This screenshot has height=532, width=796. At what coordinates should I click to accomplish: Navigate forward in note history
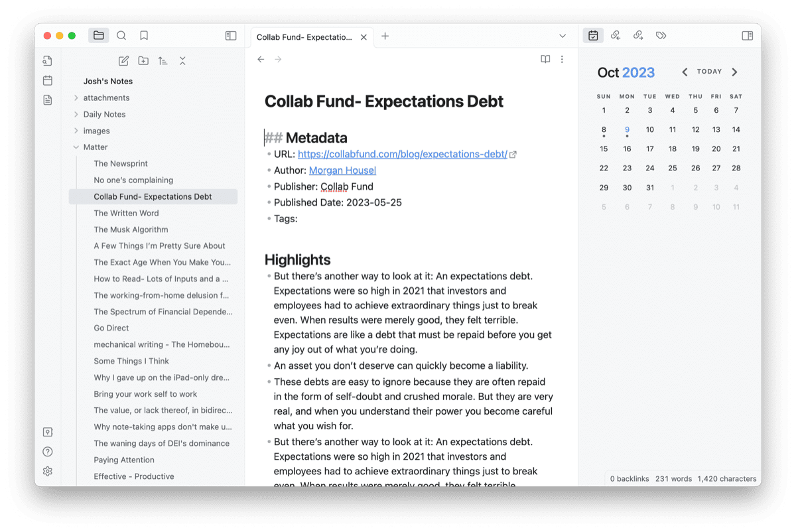278,60
